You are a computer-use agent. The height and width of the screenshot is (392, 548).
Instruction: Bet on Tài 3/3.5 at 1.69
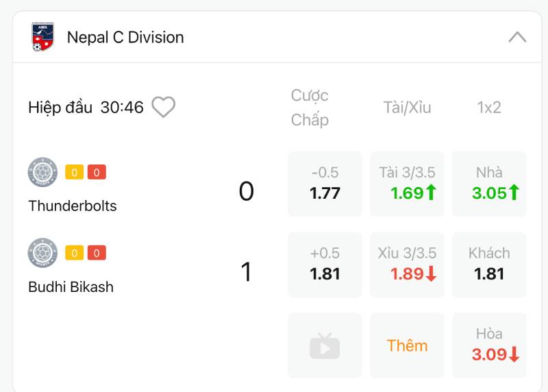(407, 184)
